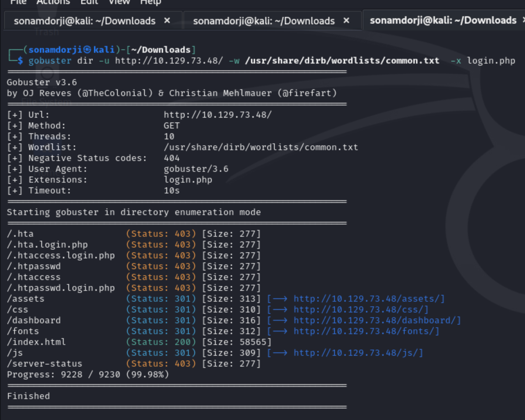The image size is (525, 420).
Task: Open the http://10.129.73.48/js/ link
Action: [356, 353]
